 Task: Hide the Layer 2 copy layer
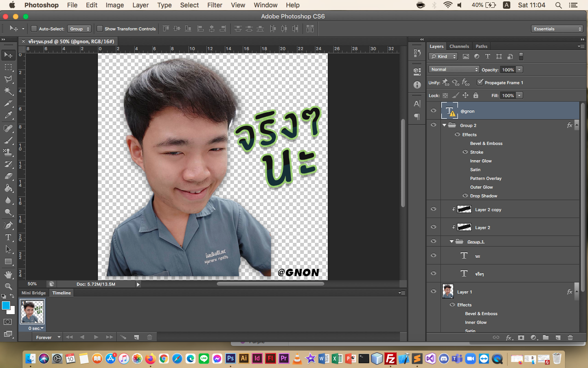433,209
